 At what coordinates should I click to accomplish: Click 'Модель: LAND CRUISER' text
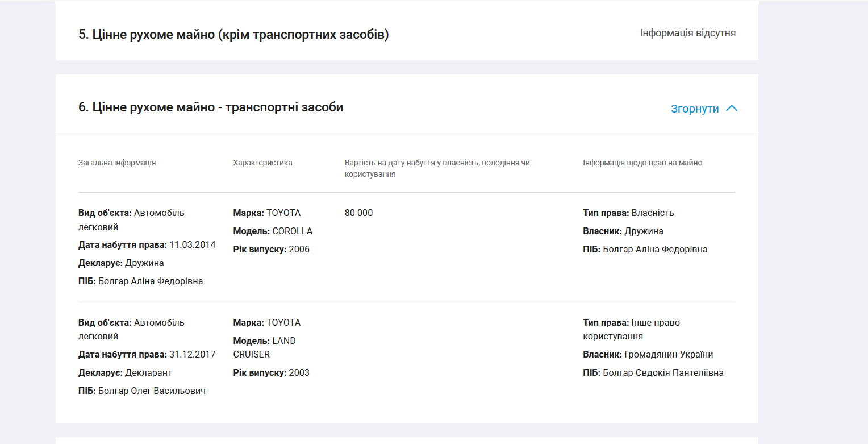(x=264, y=347)
